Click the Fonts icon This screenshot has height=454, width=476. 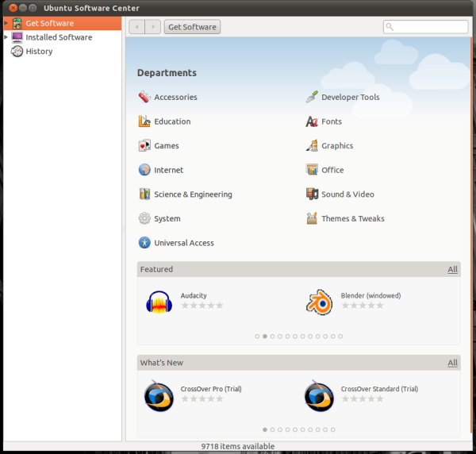tap(312, 121)
